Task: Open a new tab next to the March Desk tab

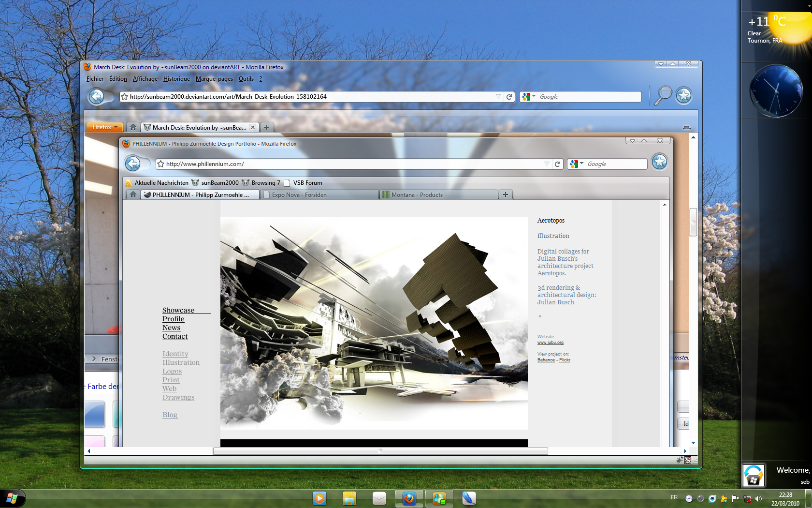Action: pyautogui.click(x=267, y=127)
